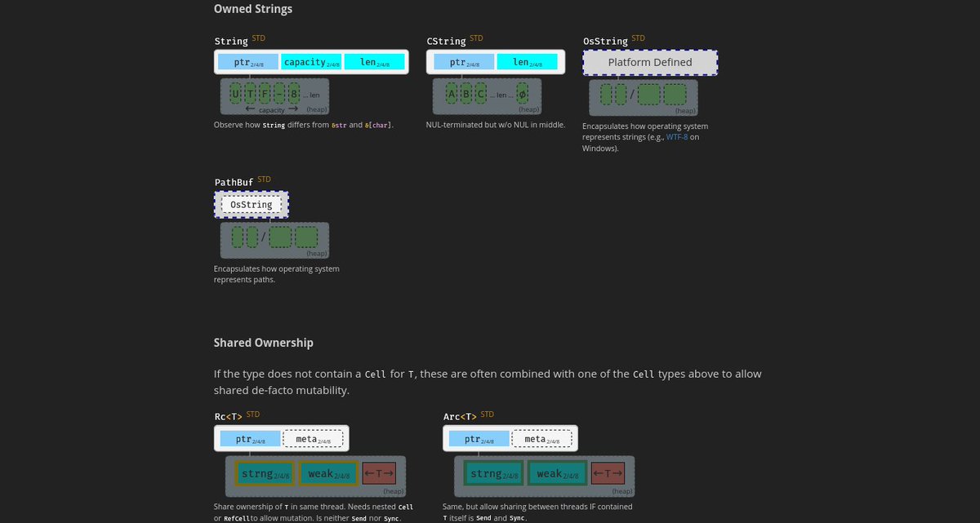Click the String type name
This screenshot has height=523, width=980.
coord(231,42)
